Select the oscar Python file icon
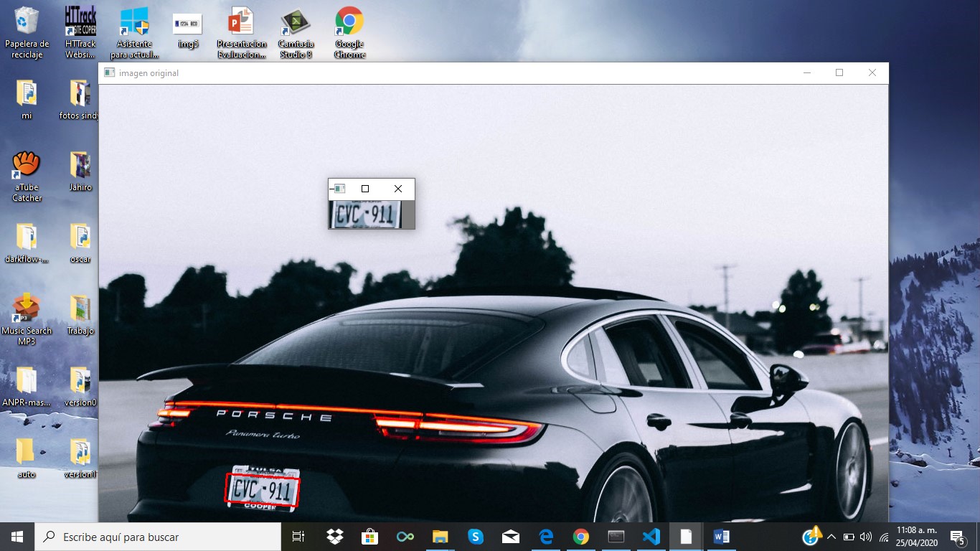 click(x=80, y=243)
